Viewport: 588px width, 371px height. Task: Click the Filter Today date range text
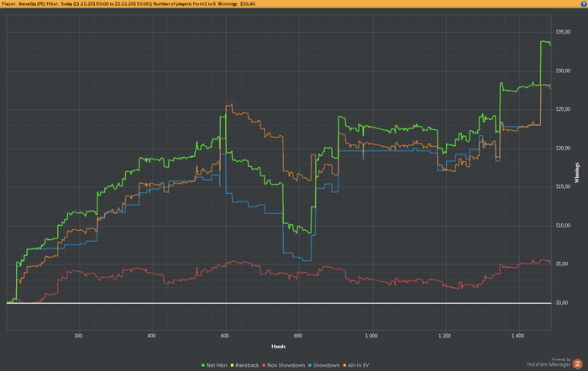click(99, 3)
